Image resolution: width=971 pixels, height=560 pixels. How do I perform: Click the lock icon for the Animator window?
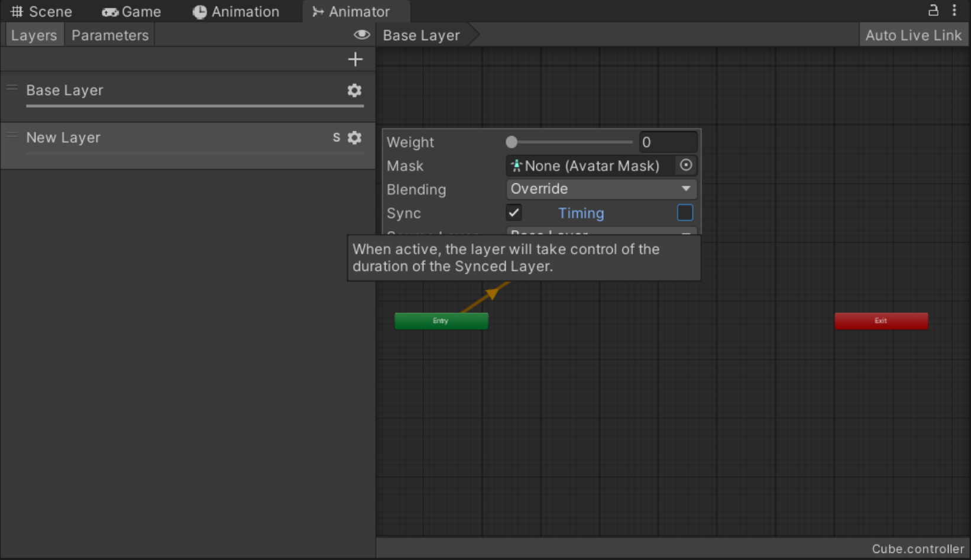tap(933, 10)
